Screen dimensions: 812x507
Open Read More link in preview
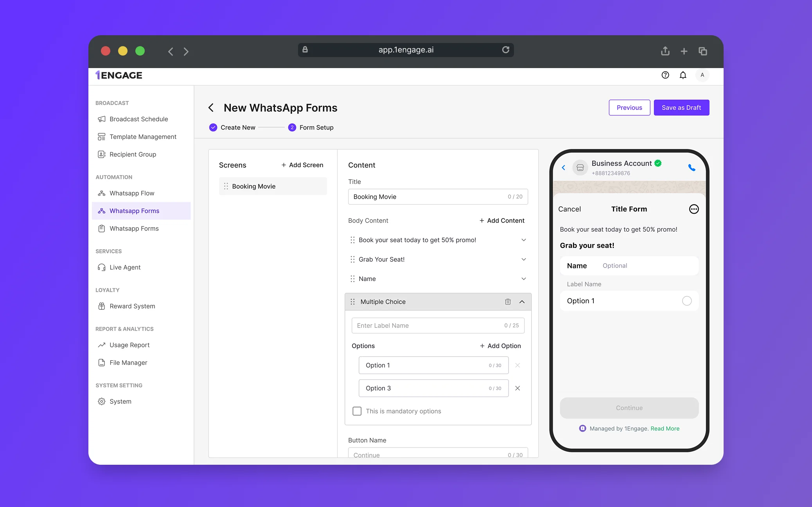pos(665,428)
